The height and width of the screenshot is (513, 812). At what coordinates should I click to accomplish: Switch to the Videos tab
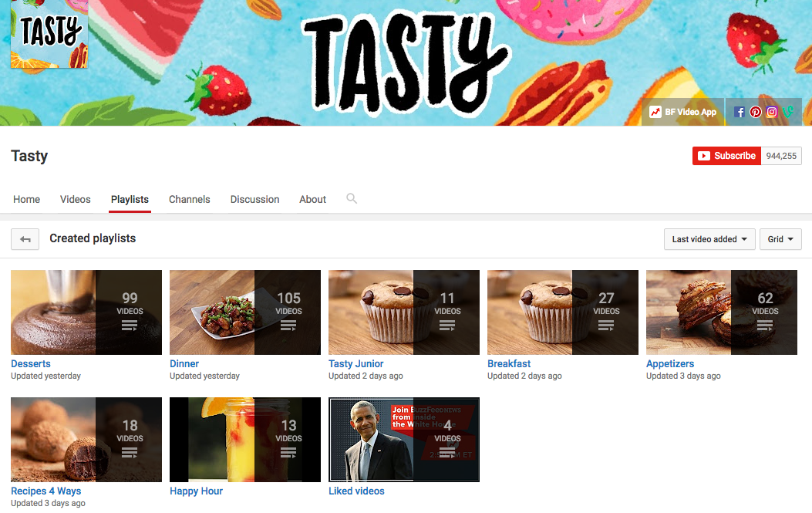75,200
